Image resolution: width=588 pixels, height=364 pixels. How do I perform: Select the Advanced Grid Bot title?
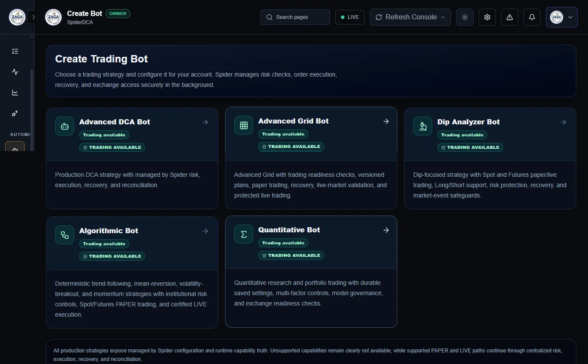pyautogui.click(x=294, y=121)
